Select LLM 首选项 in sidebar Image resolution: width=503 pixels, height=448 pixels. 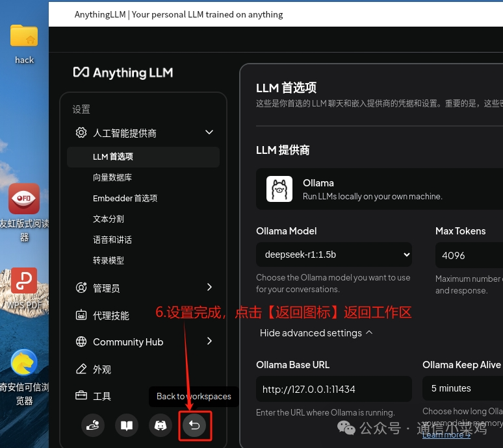(144, 157)
